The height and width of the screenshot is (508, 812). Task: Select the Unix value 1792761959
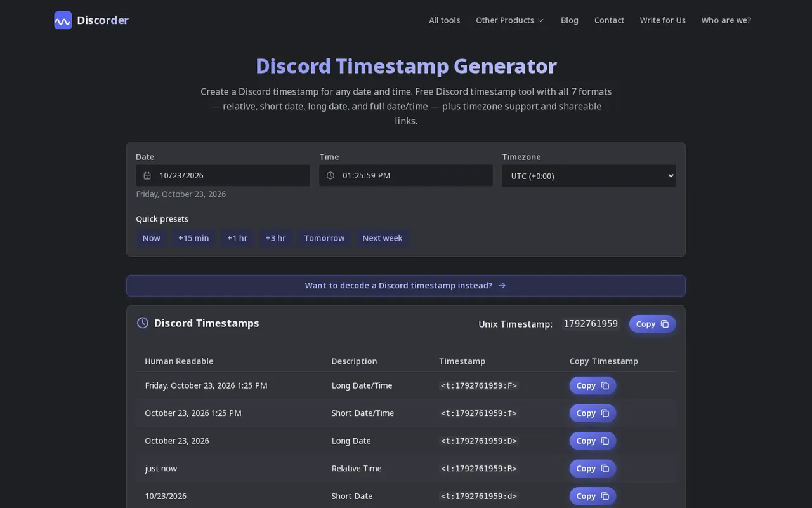coord(591,324)
